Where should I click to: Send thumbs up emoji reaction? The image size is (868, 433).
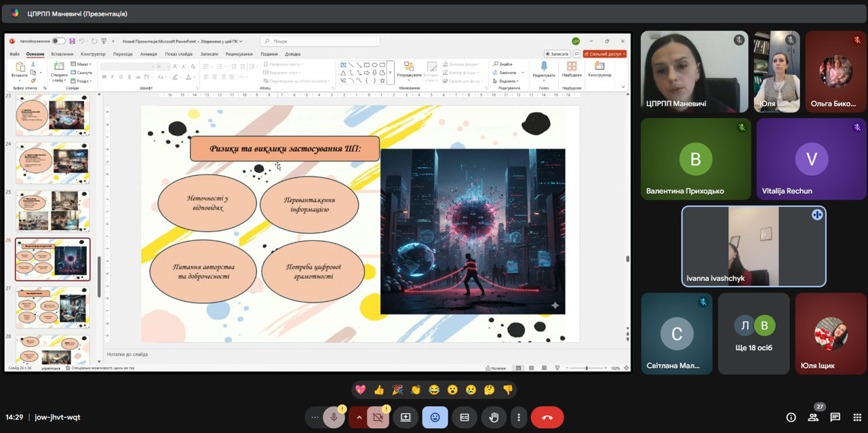pyautogui.click(x=378, y=390)
